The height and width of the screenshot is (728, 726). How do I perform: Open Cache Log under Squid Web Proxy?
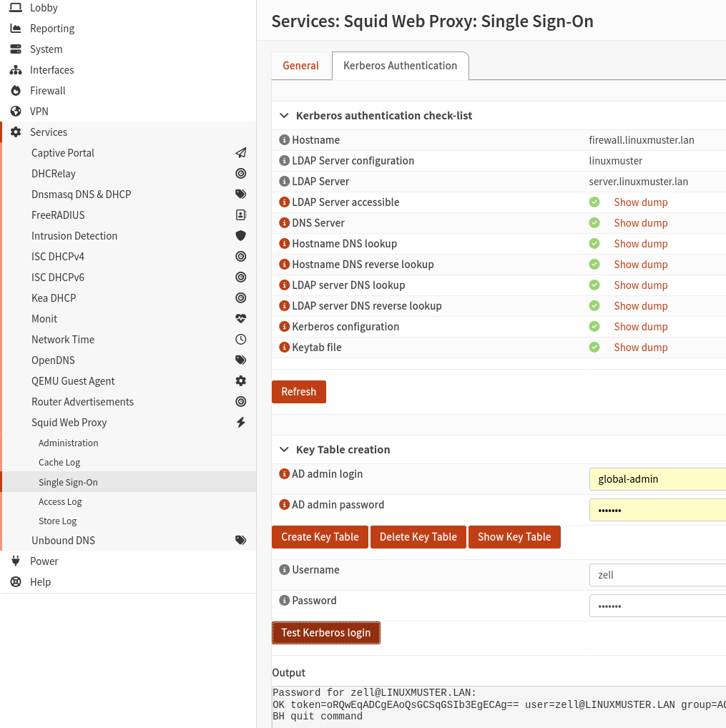coord(59,463)
